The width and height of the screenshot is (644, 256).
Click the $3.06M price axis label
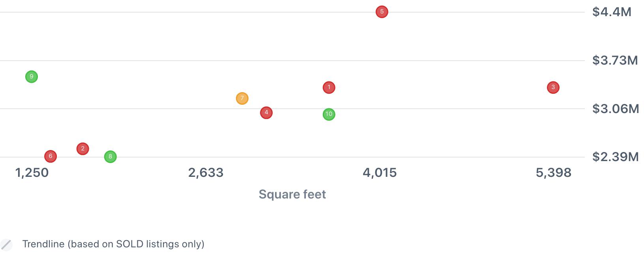click(616, 109)
